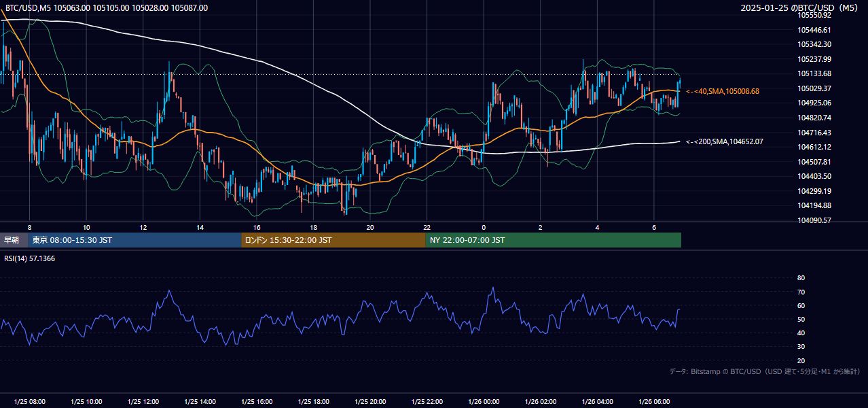Click hour tick 14 under price chart
868x408 pixels.
click(x=200, y=227)
